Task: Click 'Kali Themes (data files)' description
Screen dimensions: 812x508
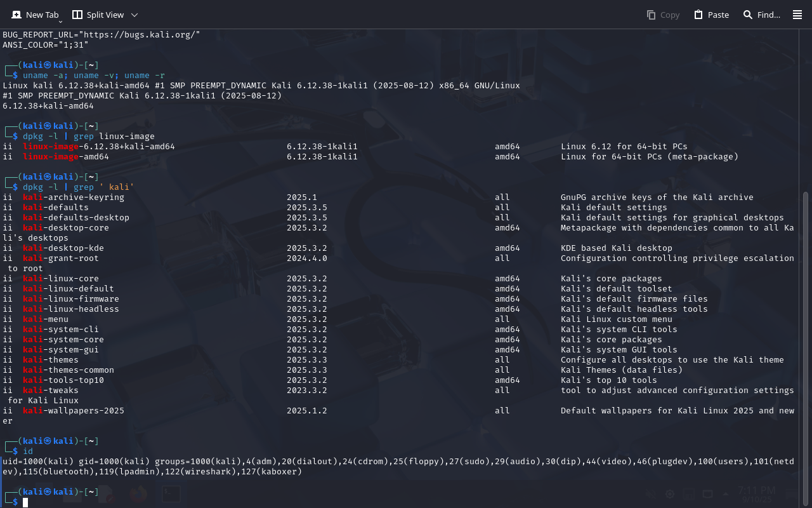Action: pyautogui.click(x=622, y=370)
